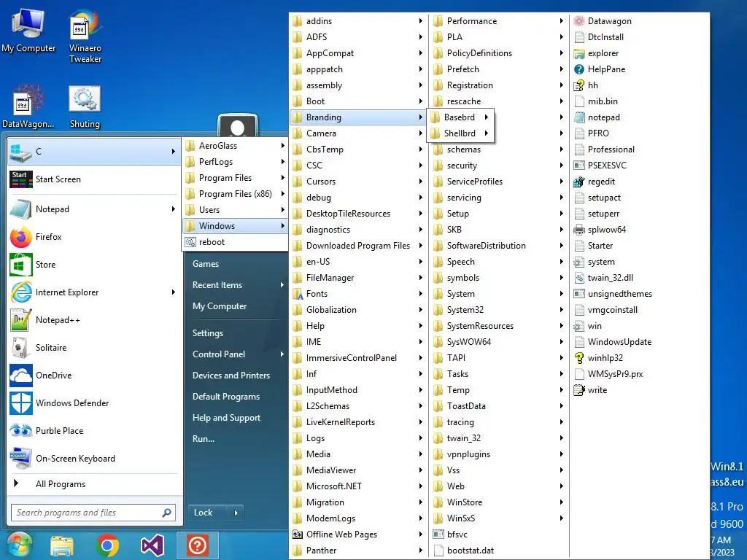The image size is (747, 560).
Task: Expand the Notepad jump list arrow
Action: [173, 209]
